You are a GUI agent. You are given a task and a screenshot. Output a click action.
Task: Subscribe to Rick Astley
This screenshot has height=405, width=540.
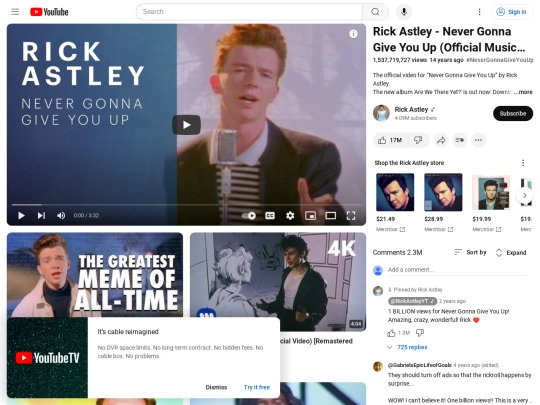[513, 113]
